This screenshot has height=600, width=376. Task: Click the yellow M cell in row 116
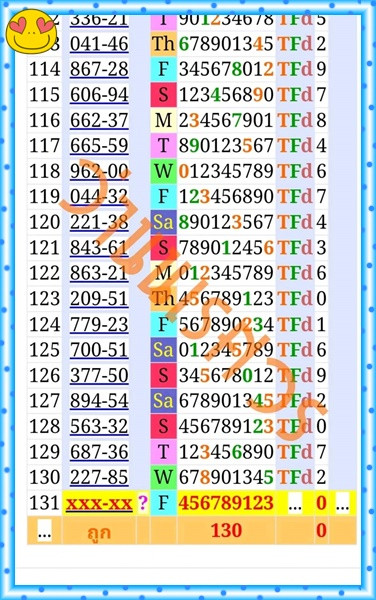click(x=163, y=120)
